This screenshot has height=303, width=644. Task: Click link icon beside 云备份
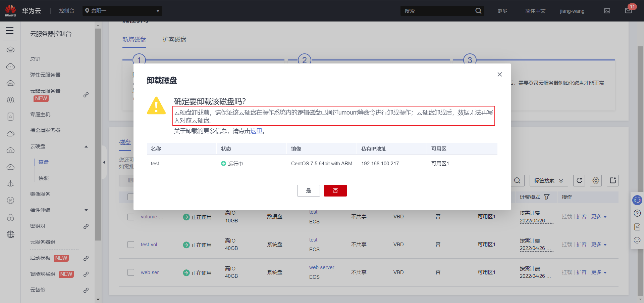pyautogui.click(x=86, y=290)
